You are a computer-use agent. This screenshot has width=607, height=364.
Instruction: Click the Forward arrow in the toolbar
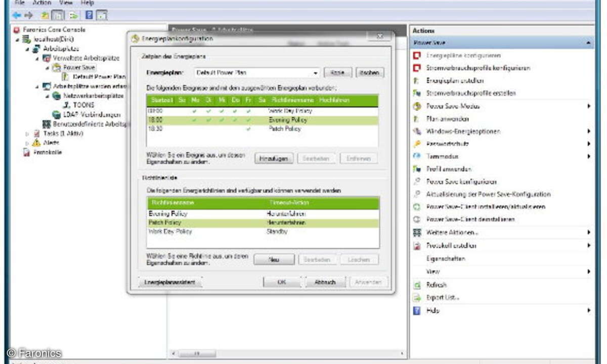pyautogui.click(x=29, y=15)
